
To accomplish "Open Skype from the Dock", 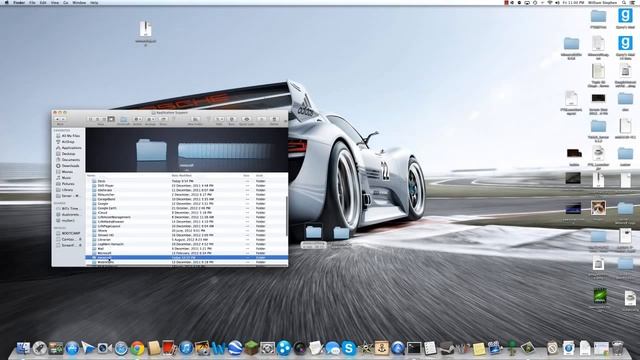I will [x=349, y=348].
